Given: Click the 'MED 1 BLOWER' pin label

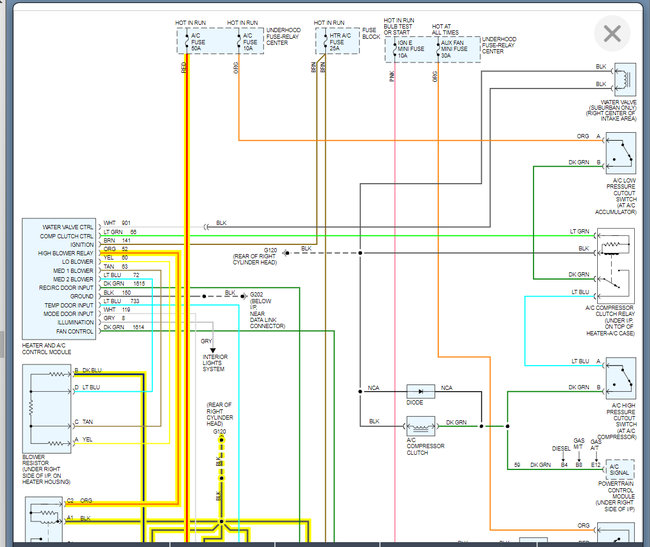Looking at the screenshot, I should coord(73,271).
